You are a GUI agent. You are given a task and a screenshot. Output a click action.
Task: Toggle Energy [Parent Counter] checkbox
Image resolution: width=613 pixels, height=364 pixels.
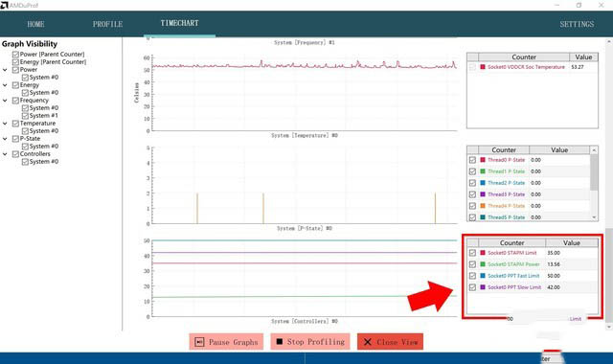[15, 62]
